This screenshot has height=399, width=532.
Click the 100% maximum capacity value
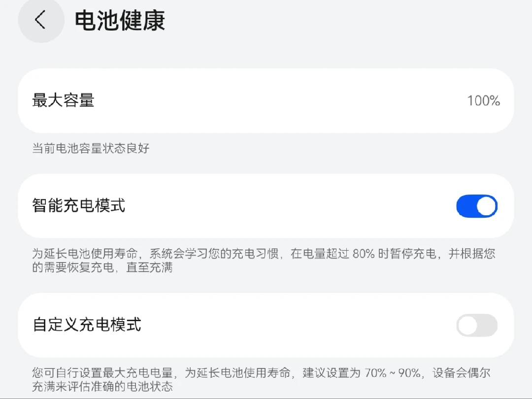483,101
